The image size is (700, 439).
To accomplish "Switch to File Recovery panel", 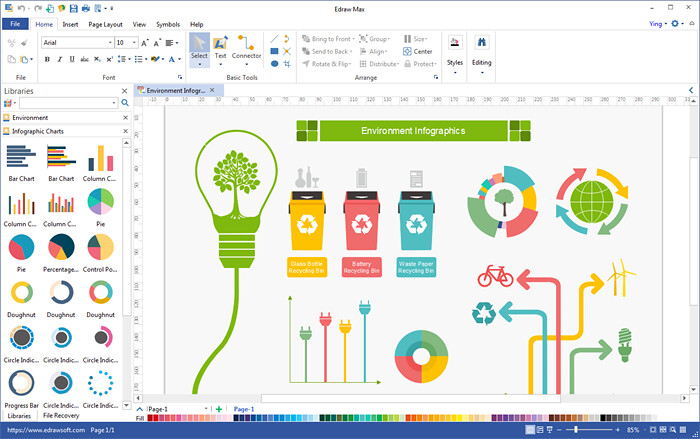I will (61, 415).
